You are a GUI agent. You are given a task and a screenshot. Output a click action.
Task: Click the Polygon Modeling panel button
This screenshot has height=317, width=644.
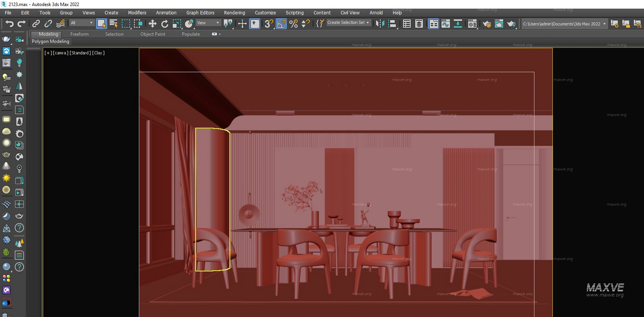(50, 41)
